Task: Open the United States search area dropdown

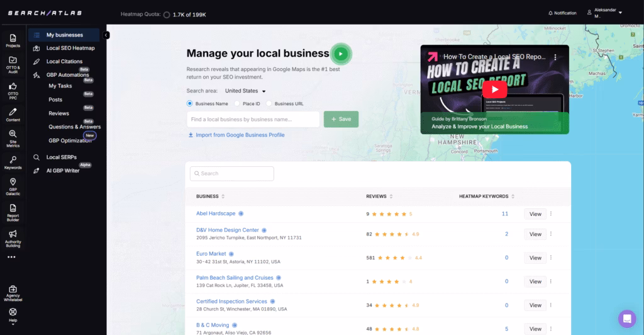Action: click(x=246, y=91)
